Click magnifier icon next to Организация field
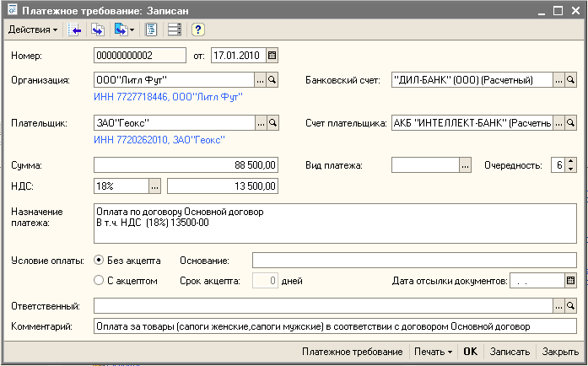The height and width of the screenshot is (366, 588). 272,80
